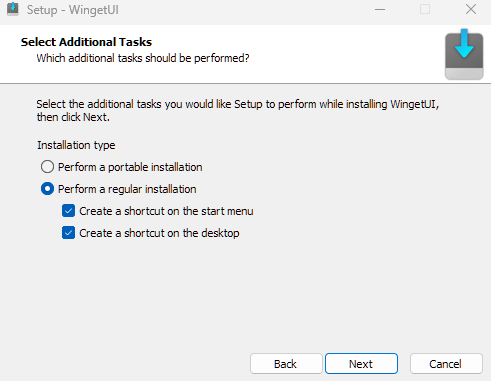Click the 'Which additional tasks should be performed?' subtitle

click(x=143, y=58)
